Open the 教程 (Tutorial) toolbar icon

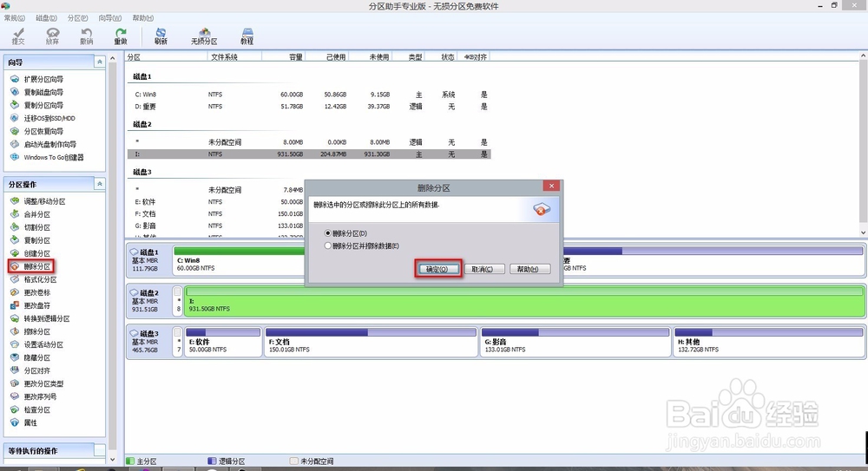tap(247, 36)
